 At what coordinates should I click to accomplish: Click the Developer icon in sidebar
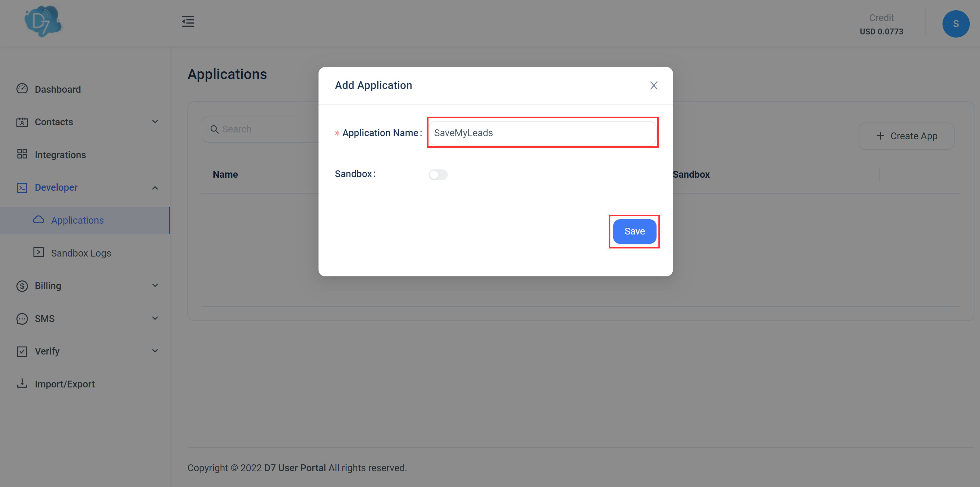tap(22, 186)
